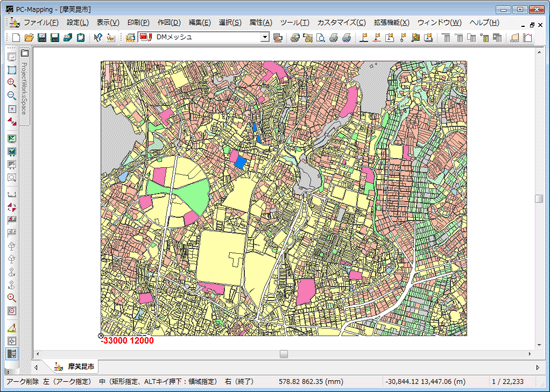
Task: Select the Zoom Out magnifier tool
Action: (12, 95)
